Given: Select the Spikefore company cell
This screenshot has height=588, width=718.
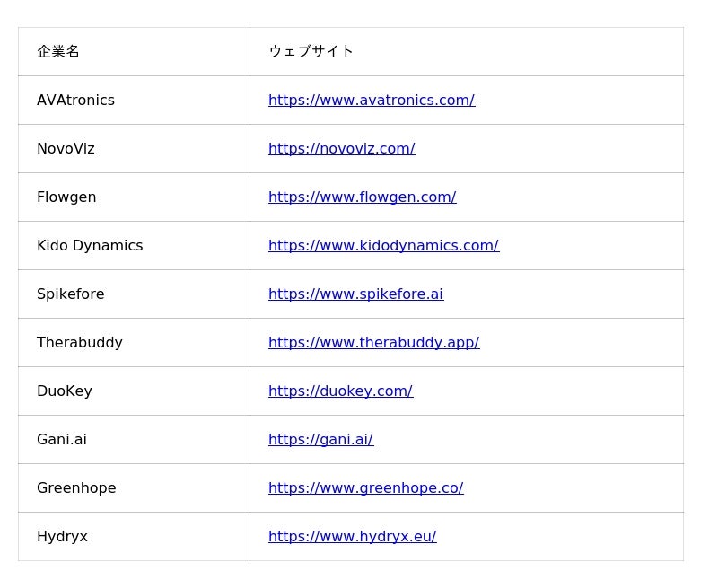Looking at the screenshot, I should point(70,294).
